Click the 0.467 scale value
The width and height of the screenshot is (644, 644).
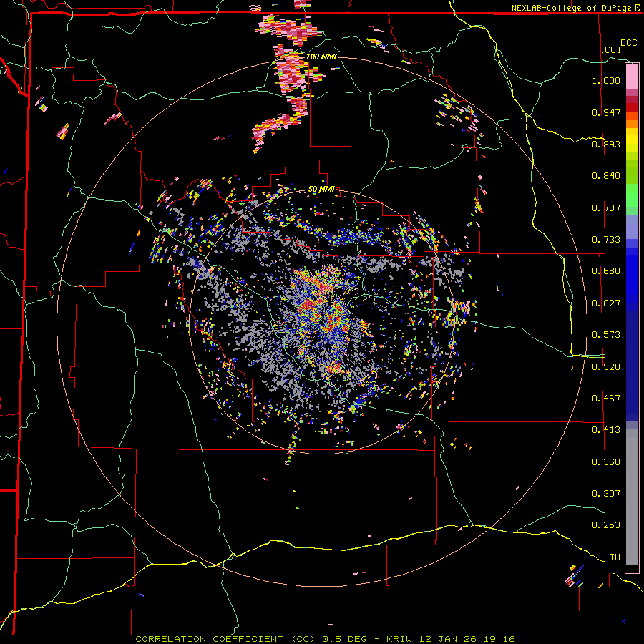[x=606, y=399]
